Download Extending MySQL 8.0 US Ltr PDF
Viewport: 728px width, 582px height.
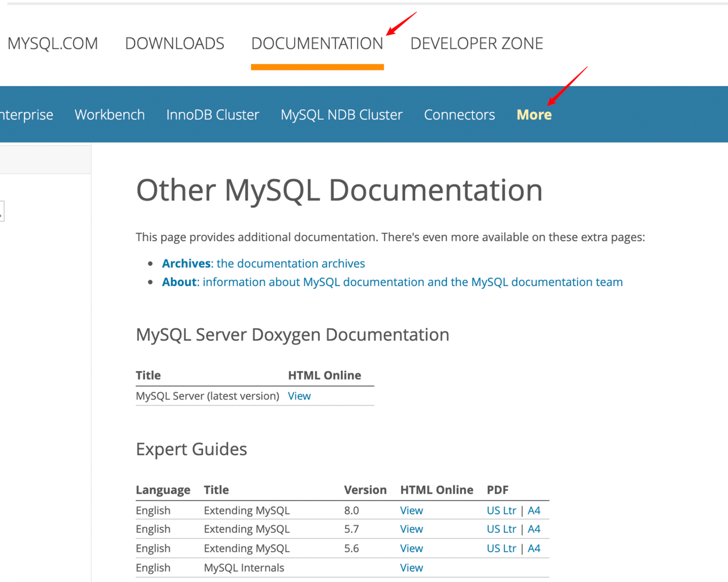pos(501,510)
